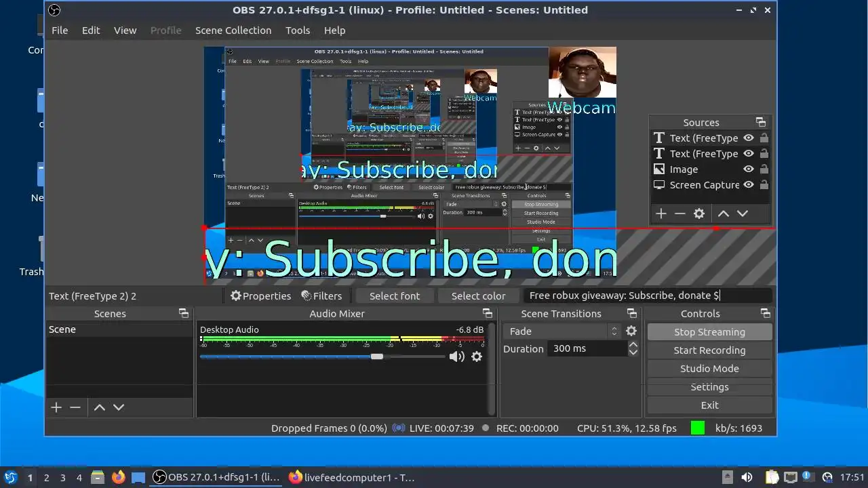Open the OBS window menu icon in the title bar
Screen dimensions: 868x488
(55, 10)
